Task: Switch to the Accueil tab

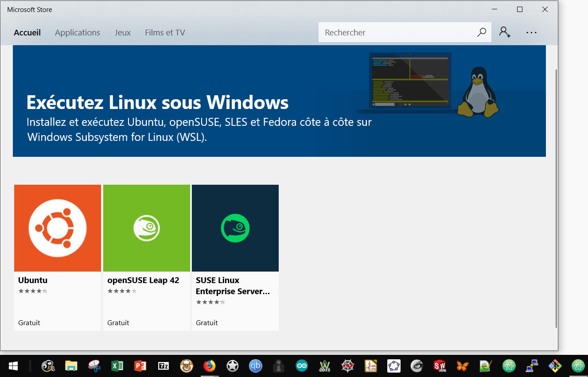Action: tap(27, 32)
